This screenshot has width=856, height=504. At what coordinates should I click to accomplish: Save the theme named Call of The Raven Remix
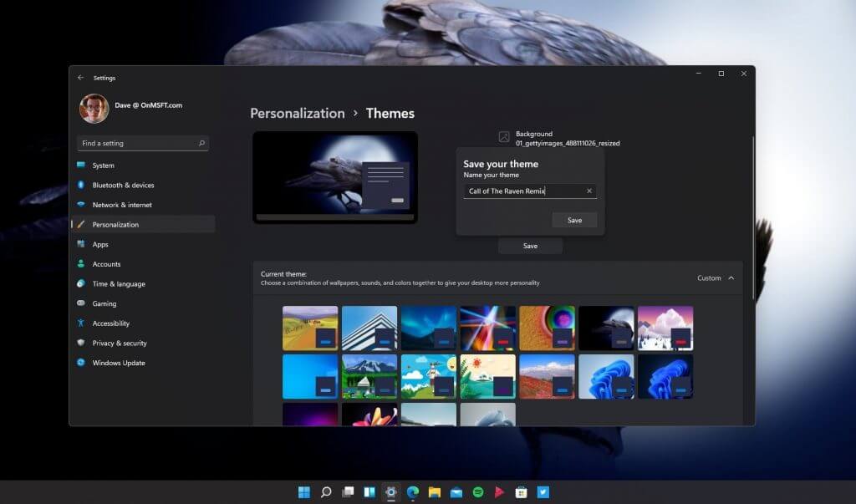pos(574,220)
